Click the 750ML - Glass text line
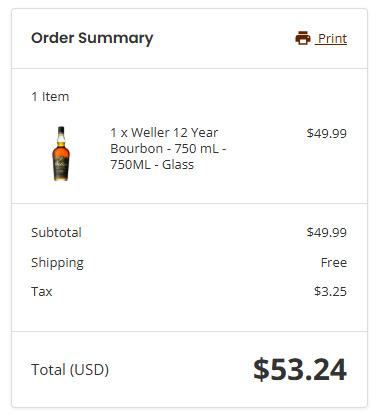Image resolution: width=376 pixels, height=419 pixels. [152, 165]
